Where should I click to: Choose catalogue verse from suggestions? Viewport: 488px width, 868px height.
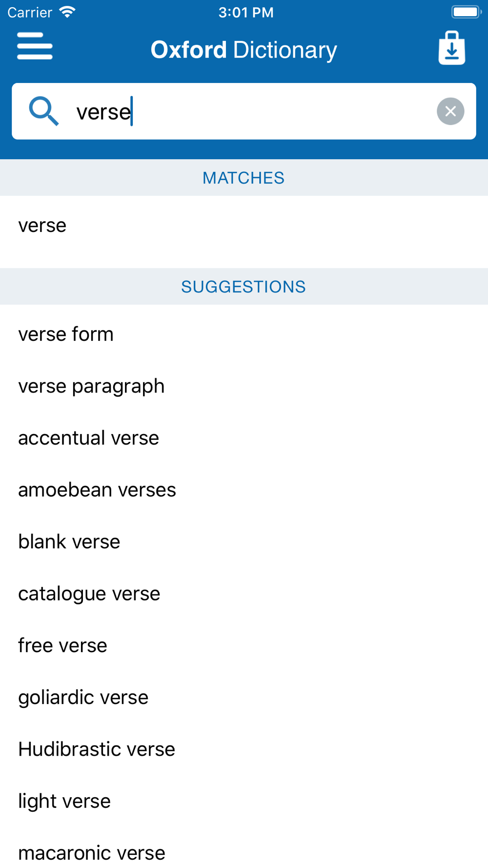click(x=244, y=594)
